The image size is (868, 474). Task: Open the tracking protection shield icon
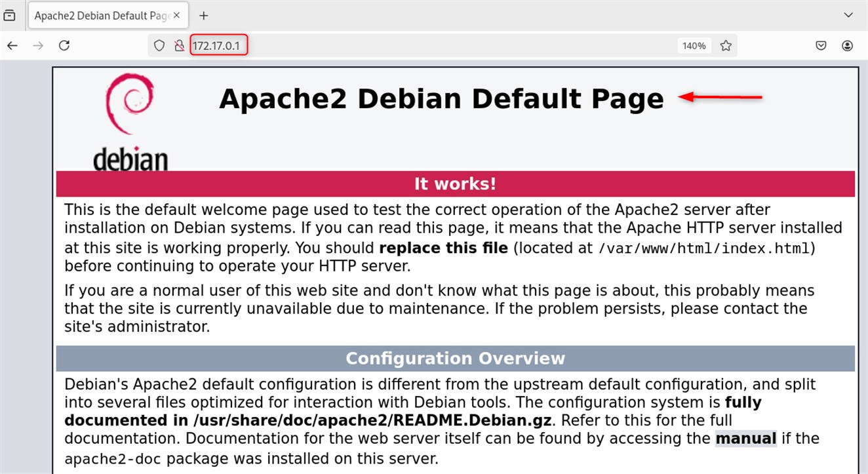click(x=159, y=46)
